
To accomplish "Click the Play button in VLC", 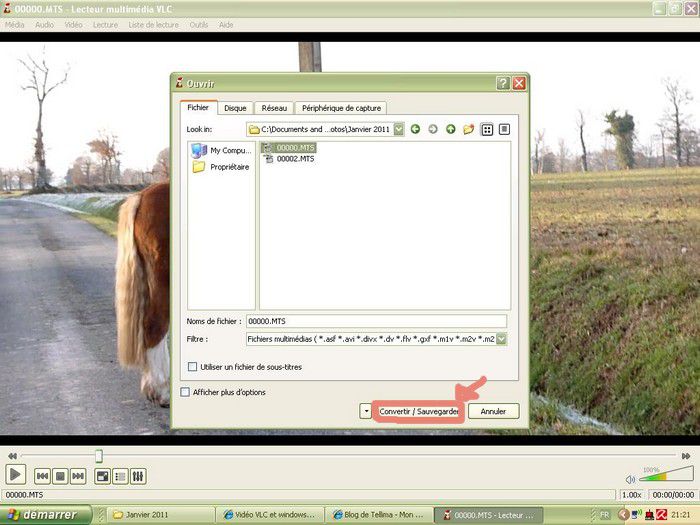I will click(16, 475).
